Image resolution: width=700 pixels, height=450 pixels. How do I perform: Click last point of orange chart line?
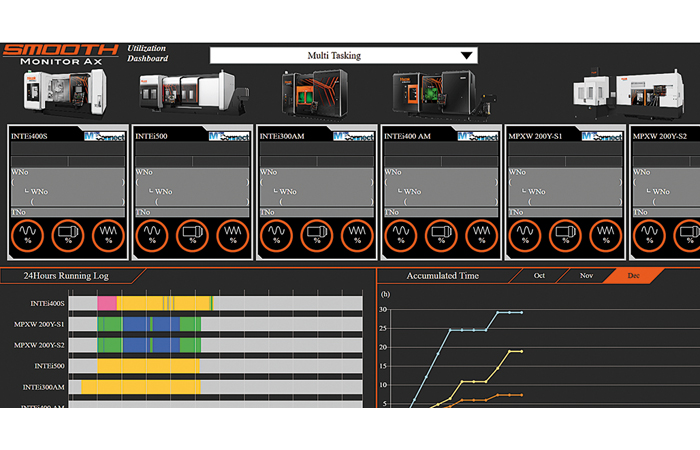pos(521,395)
